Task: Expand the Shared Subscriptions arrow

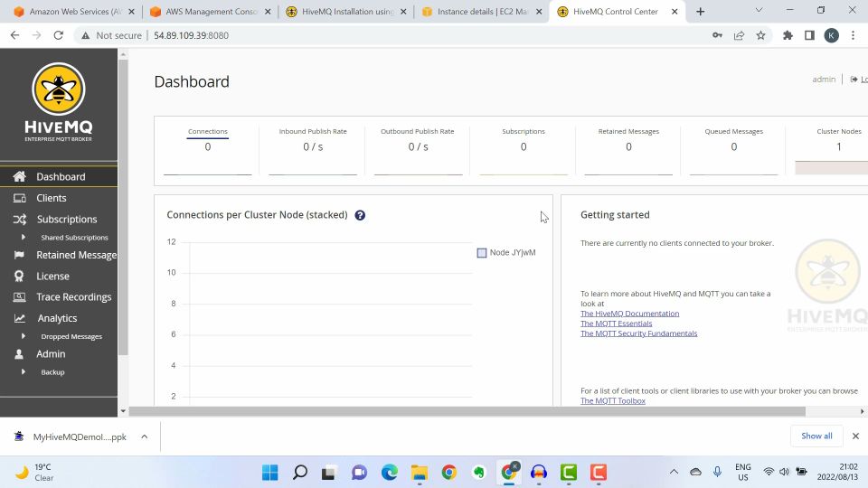Action: (x=24, y=237)
